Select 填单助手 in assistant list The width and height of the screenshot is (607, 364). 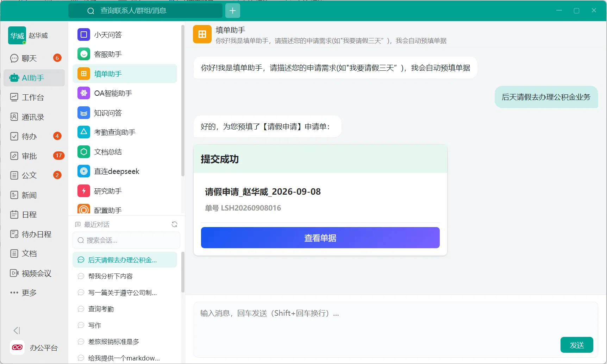point(125,74)
